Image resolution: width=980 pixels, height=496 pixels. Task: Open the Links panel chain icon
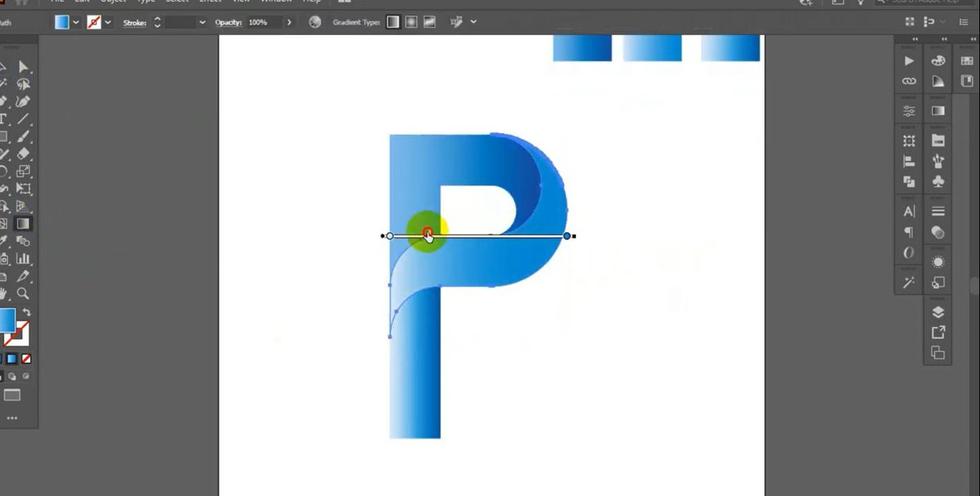click(x=909, y=82)
